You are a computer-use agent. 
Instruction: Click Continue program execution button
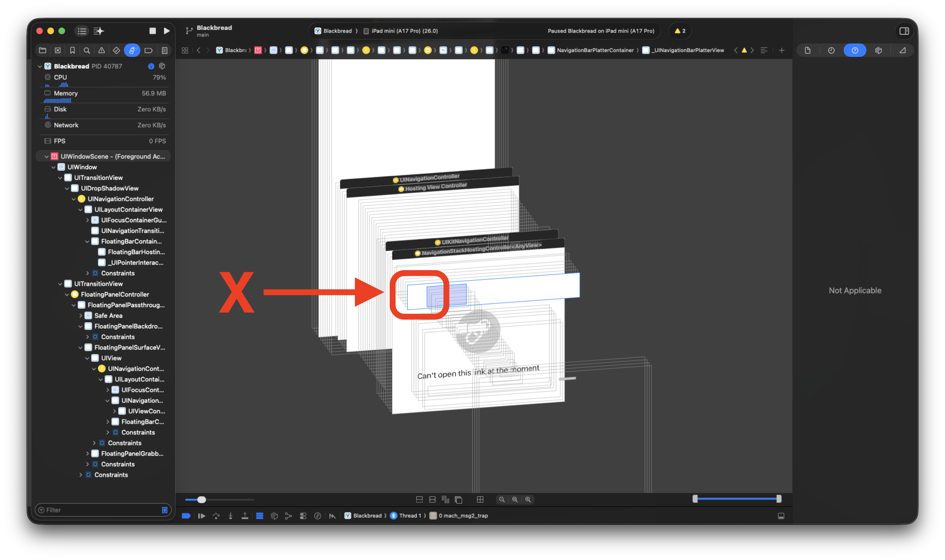pyautogui.click(x=202, y=516)
